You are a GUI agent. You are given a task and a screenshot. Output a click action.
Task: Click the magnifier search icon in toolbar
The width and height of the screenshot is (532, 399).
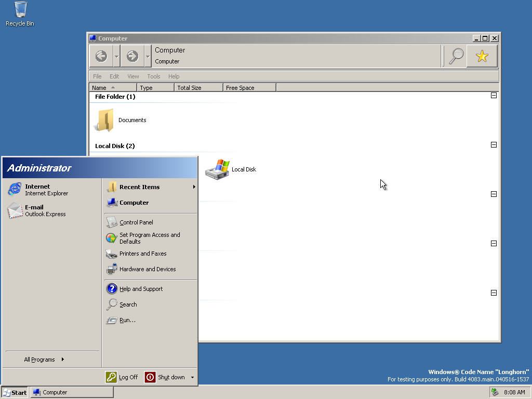coord(456,56)
